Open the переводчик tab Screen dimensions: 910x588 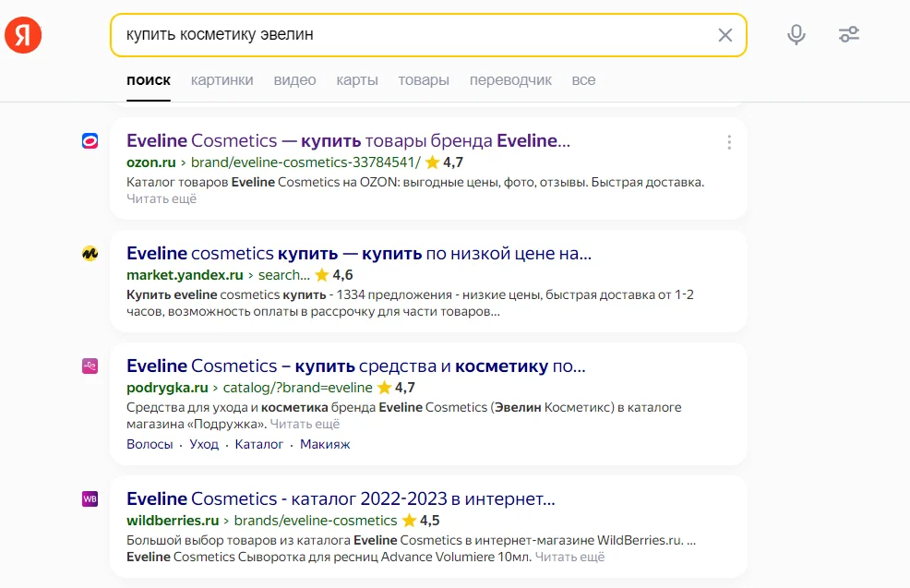(x=510, y=80)
